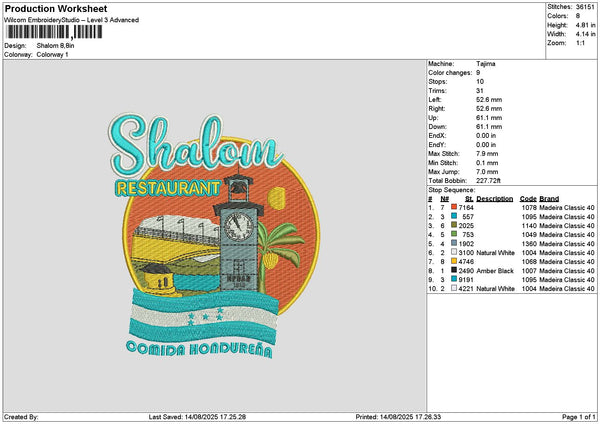The image size is (600, 424).
Task: Click the orange swatch for stop 1
Action: pos(455,207)
